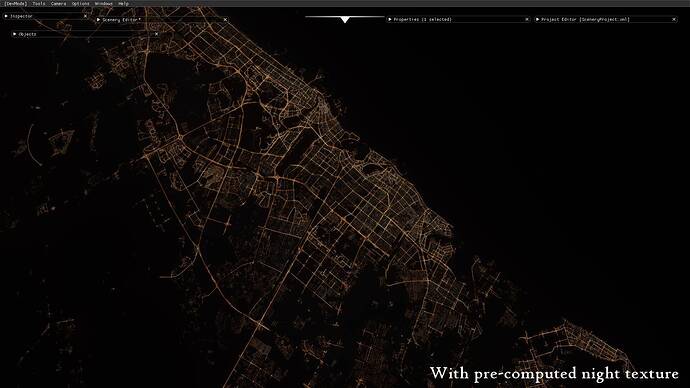Click the Objects panel title

[x=28, y=34]
